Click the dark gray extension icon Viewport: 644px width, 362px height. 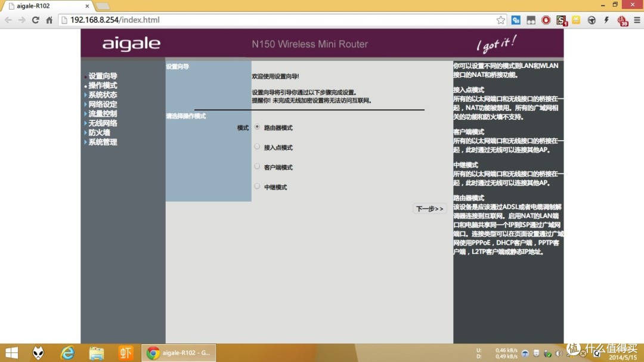[x=531, y=20]
